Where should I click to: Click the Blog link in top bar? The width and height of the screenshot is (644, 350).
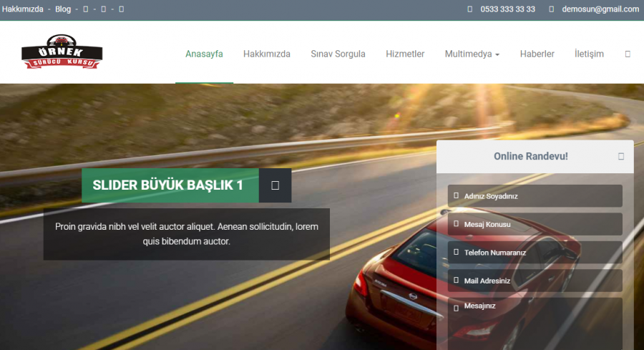(x=63, y=9)
